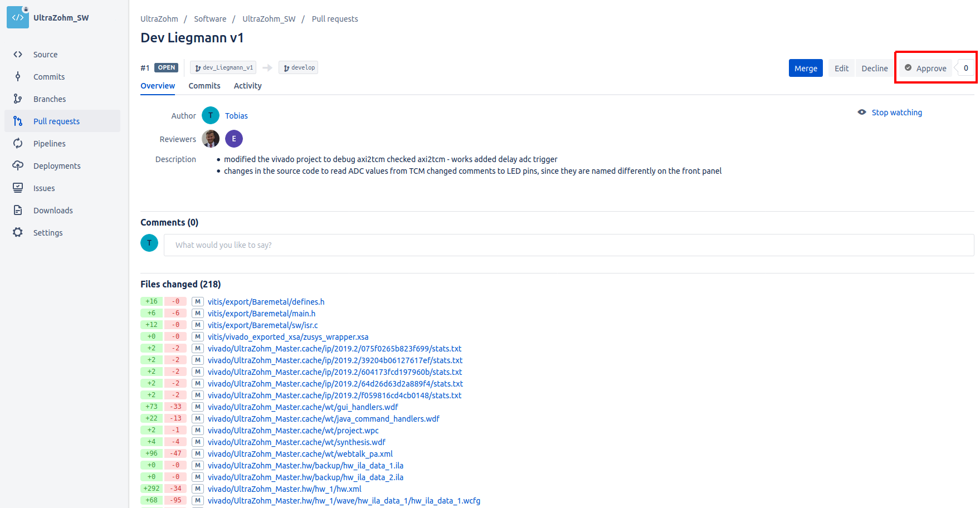Switch to the Commits tab

tap(204, 86)
